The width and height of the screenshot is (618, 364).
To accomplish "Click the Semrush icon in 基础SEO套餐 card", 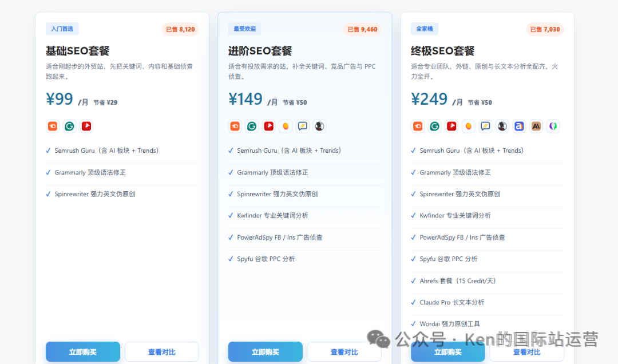I will pos(53,126).
